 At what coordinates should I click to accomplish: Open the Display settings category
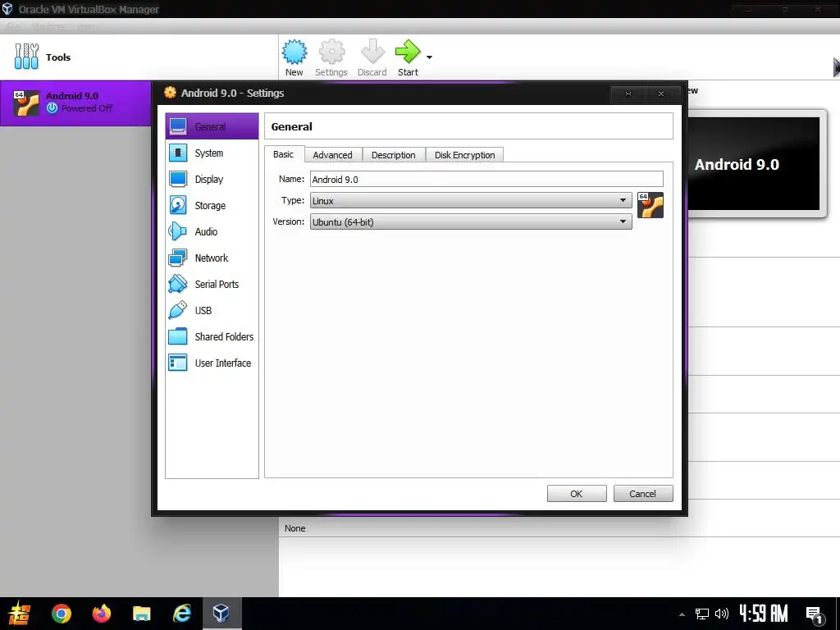pyautogui.click(x=212, y=179)
